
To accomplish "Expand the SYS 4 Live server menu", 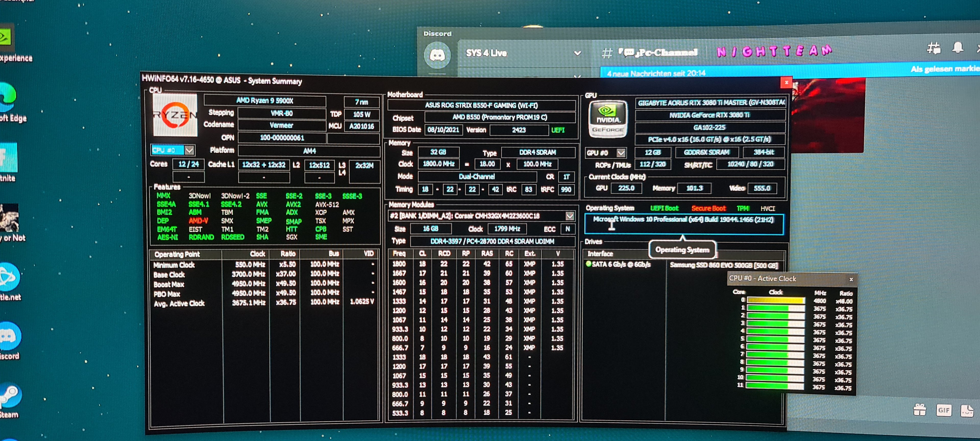I will [577, 53].
